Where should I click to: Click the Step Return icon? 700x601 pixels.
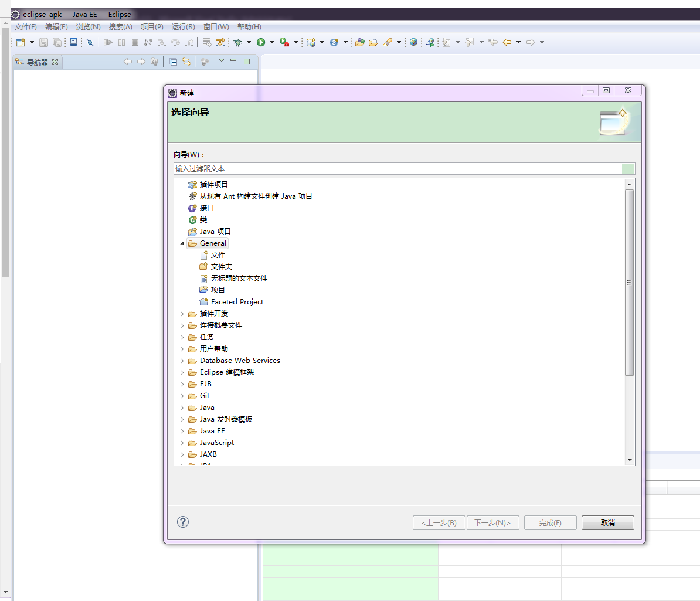point(190,42)
